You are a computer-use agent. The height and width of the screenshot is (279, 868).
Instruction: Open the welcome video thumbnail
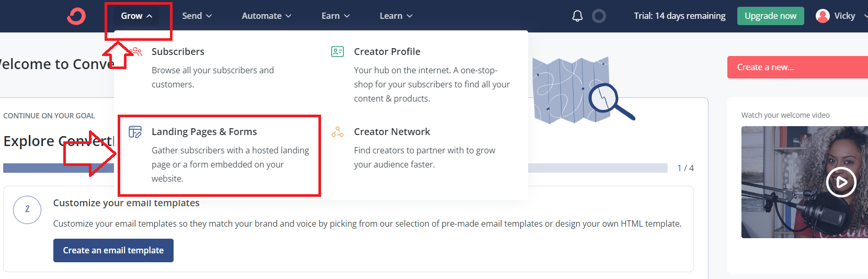(x=805, y=182)
